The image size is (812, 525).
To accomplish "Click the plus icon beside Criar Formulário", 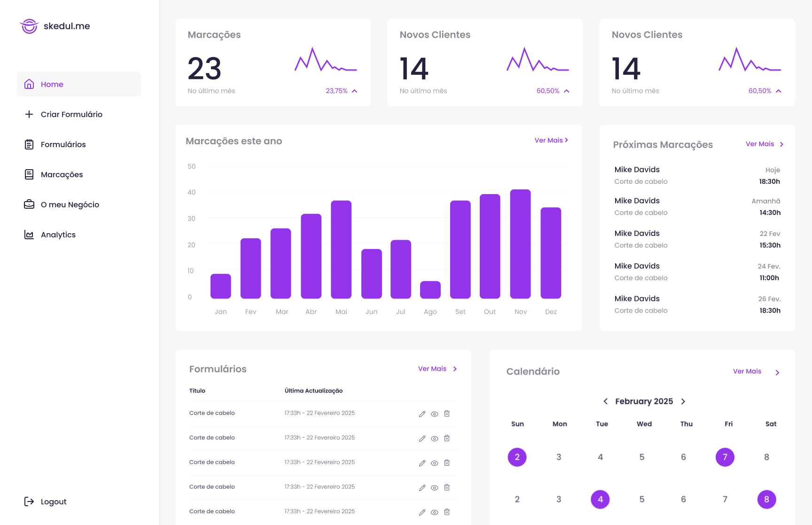I will click(29, 114).
